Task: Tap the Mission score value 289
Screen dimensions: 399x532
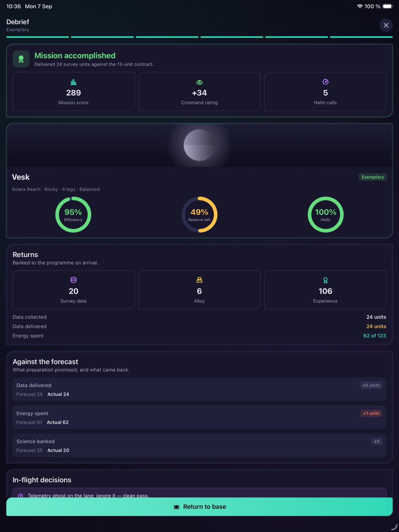Action: [73, 93]
